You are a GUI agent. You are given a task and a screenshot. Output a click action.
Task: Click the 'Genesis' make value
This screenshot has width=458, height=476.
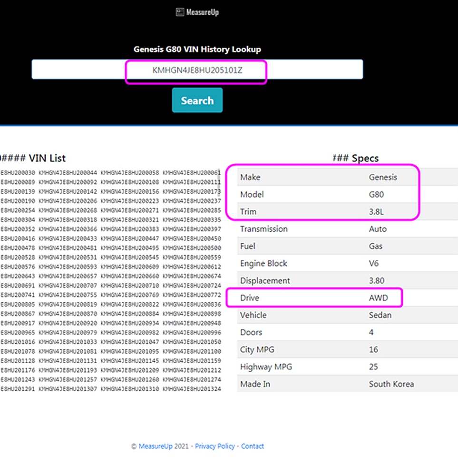[x=383, y=177]
